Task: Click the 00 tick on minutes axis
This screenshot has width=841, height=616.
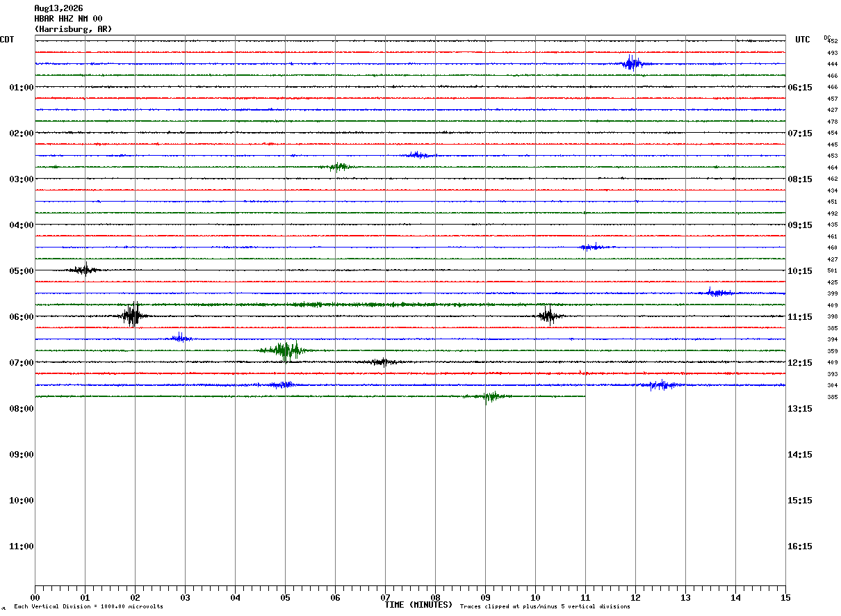Action: (35, 597)
